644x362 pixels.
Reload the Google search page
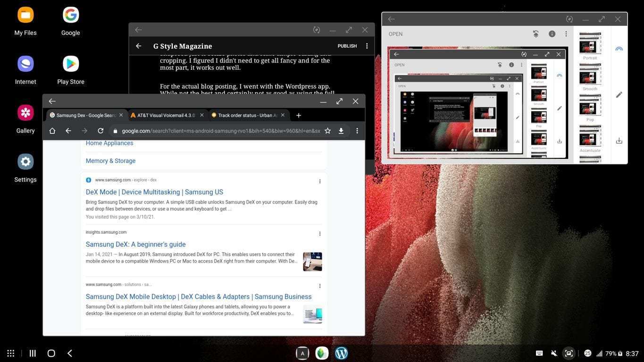[x=100, y=131]
